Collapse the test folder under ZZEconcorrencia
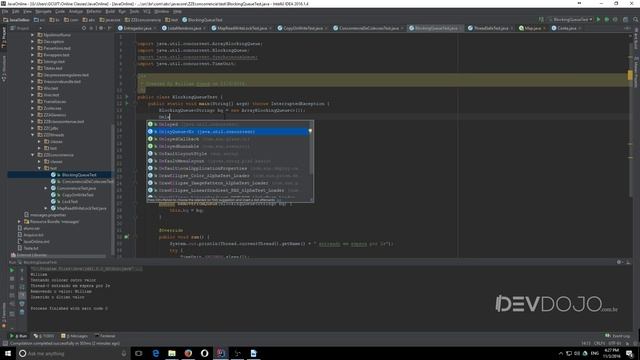Screen dimensions: 640x360 (40, 168)
